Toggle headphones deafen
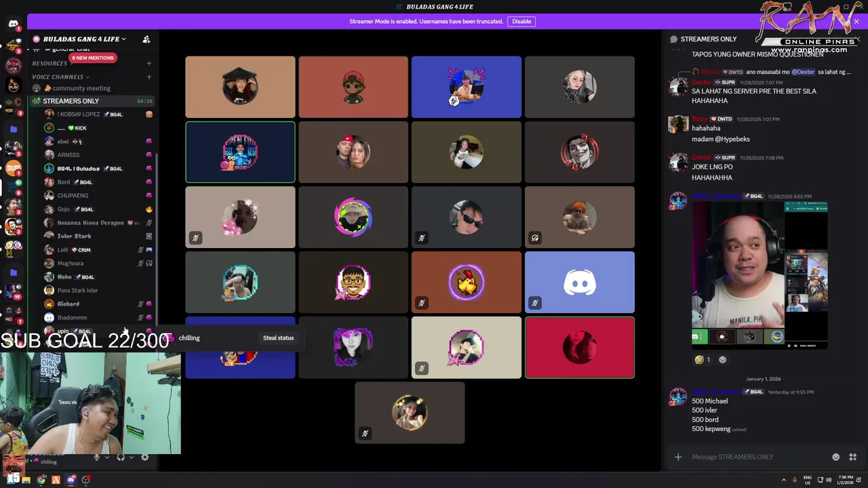The height and width of the screenshot is (488, 868). point(121,457)
